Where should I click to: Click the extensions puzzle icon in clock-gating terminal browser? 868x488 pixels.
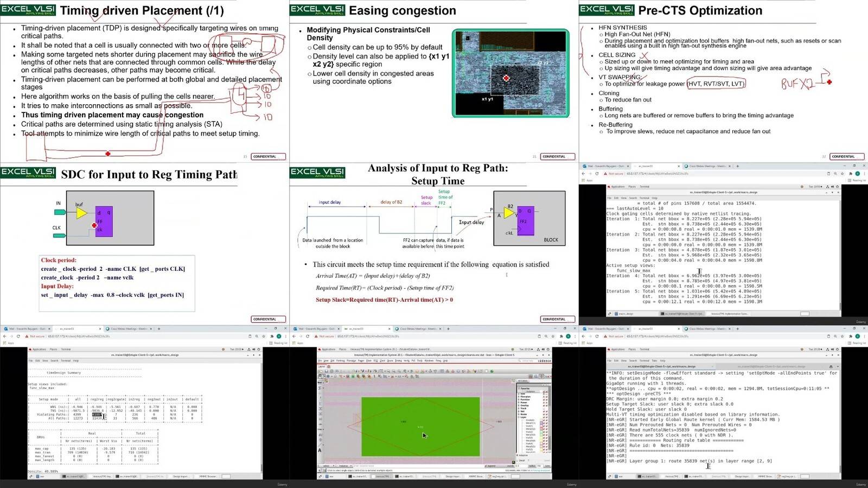(851, 174)
